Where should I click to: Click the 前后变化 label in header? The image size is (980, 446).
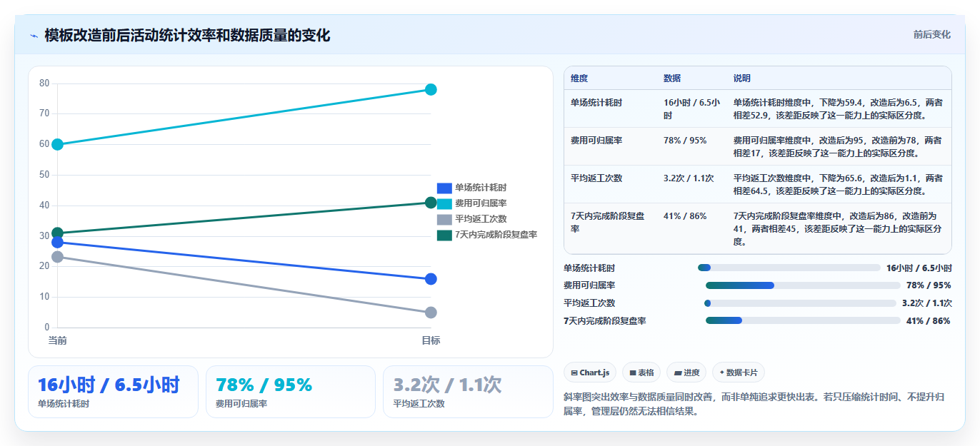click(931, 34)
